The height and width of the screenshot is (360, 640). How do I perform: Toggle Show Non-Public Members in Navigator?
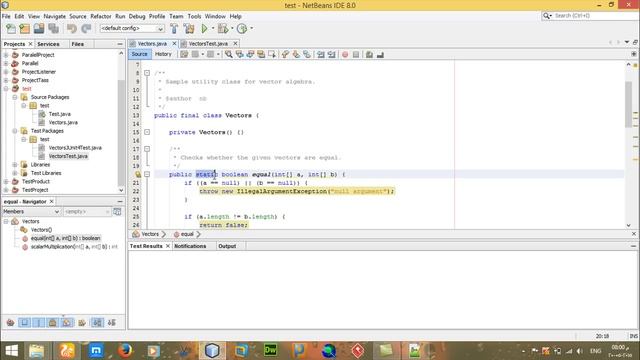coord(53,322)
